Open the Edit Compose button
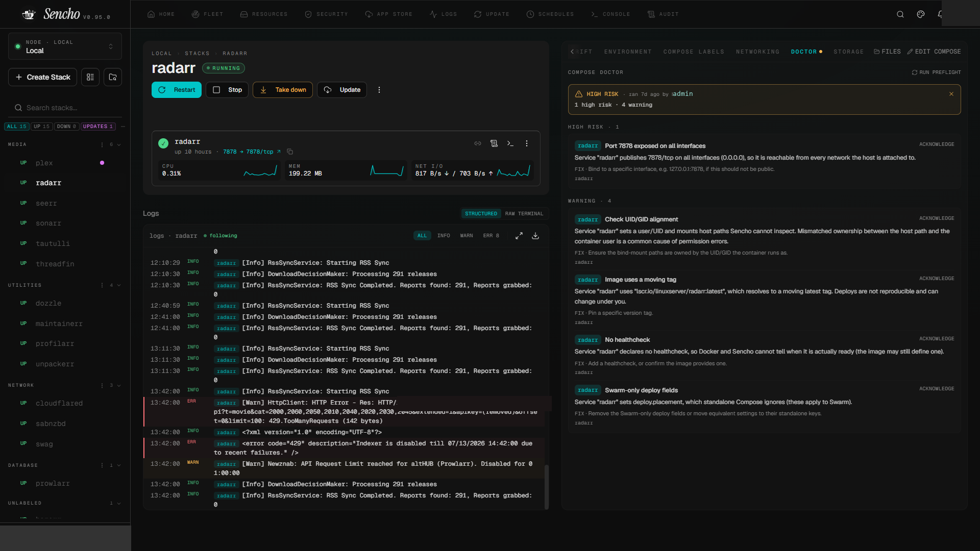Screen dimensions: 980x551 tap(934, 52)
